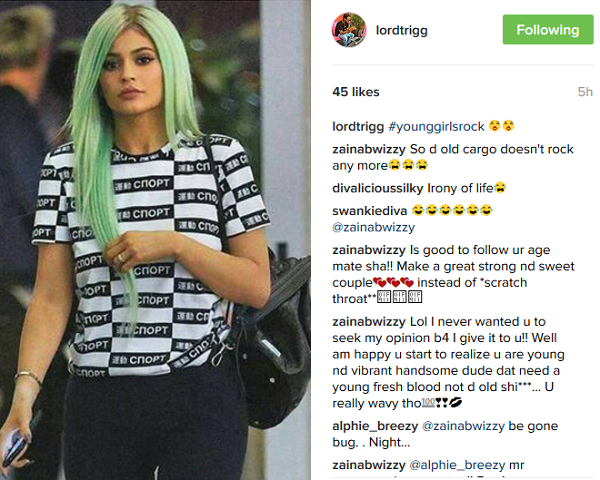Viewport: 600px width, 480px height.
Task: Open lordtrigg's username beside the caption
Action: click(x=358, y=126)
